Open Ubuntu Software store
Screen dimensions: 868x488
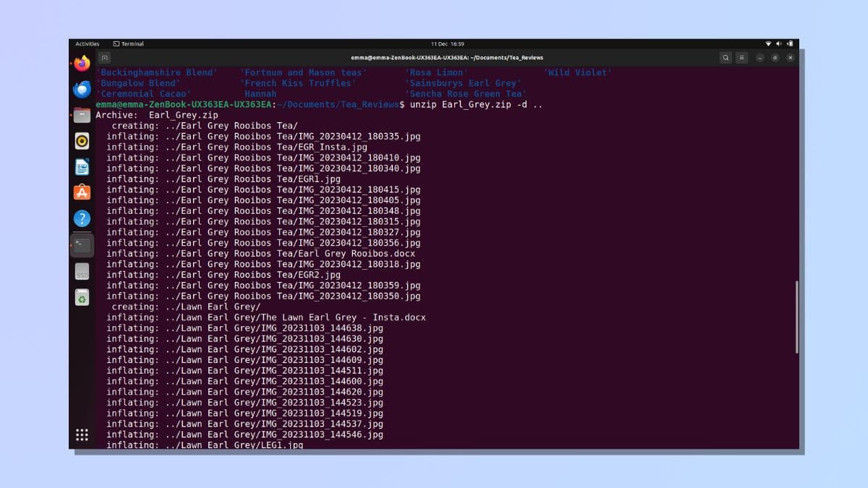pyautogui.click(x=82, y=192)
